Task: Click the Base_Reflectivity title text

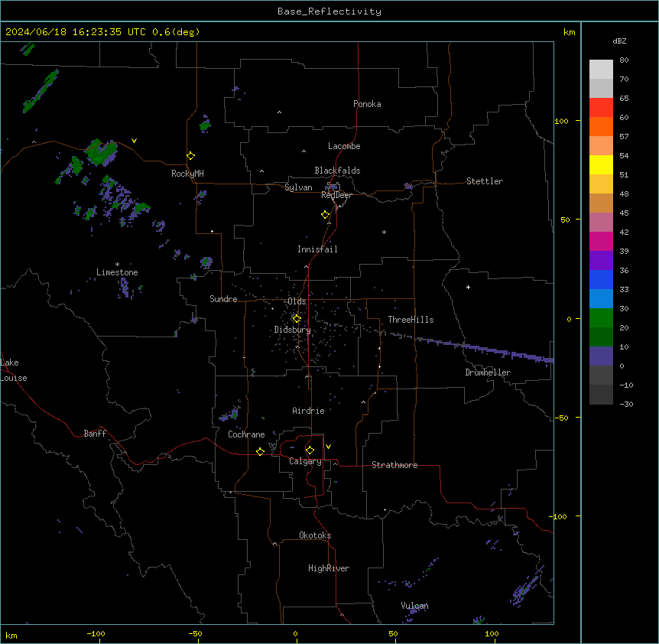Action: pyautogui.click(x=329, y=11)
